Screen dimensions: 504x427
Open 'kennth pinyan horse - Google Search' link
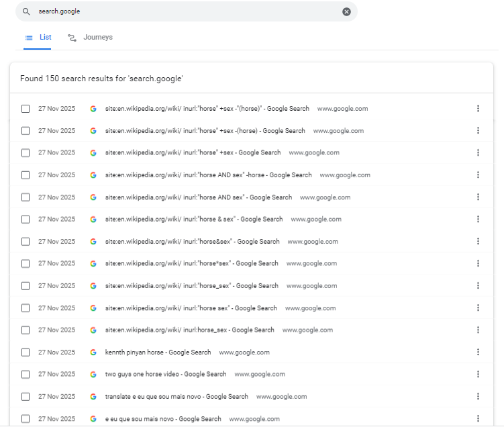158,352
